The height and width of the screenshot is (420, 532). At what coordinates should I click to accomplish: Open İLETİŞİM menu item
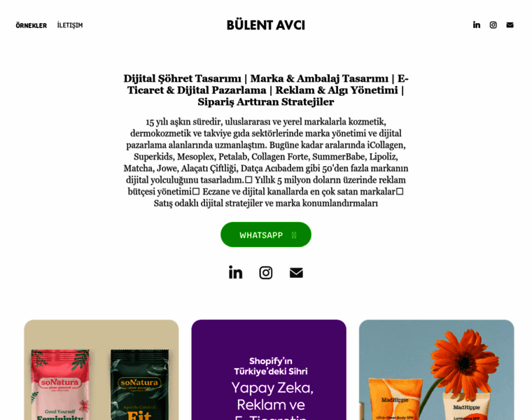pos(70,25)
